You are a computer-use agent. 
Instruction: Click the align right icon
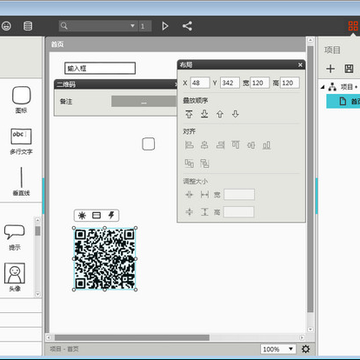[220, 145]
